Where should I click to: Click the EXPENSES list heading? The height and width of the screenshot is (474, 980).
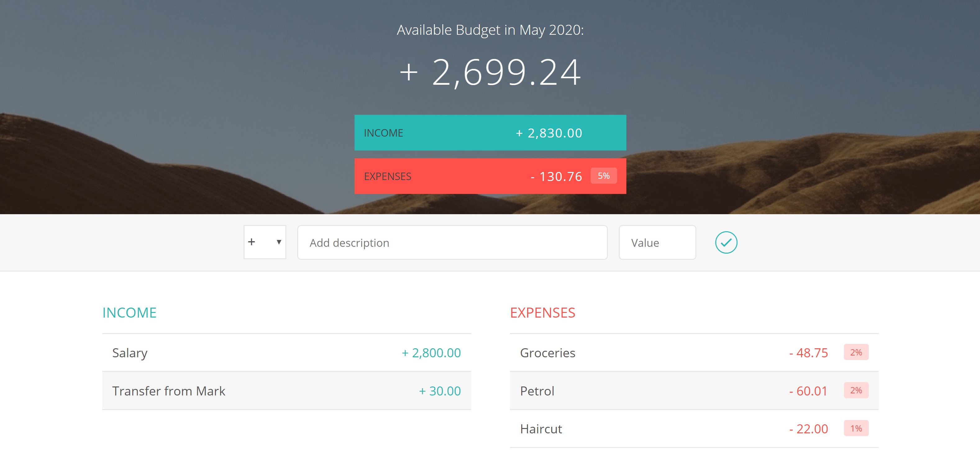pyautogui.click(x=543, y=313)
